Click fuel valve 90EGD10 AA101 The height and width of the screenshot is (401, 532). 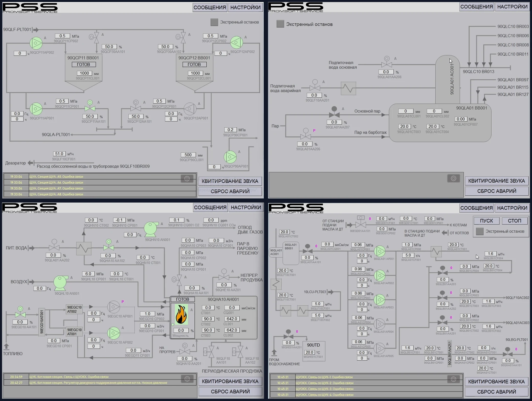(x=20, y=312)
